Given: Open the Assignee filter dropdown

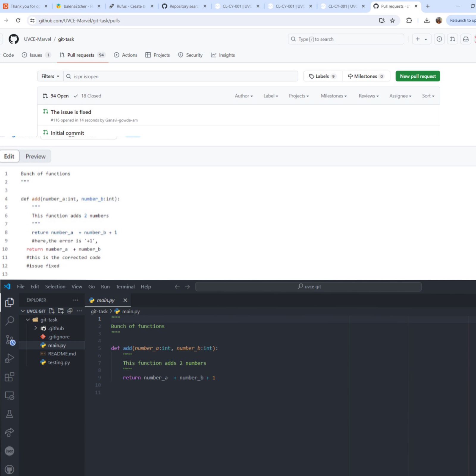Looking at the screenshot, I should [400, 96].
